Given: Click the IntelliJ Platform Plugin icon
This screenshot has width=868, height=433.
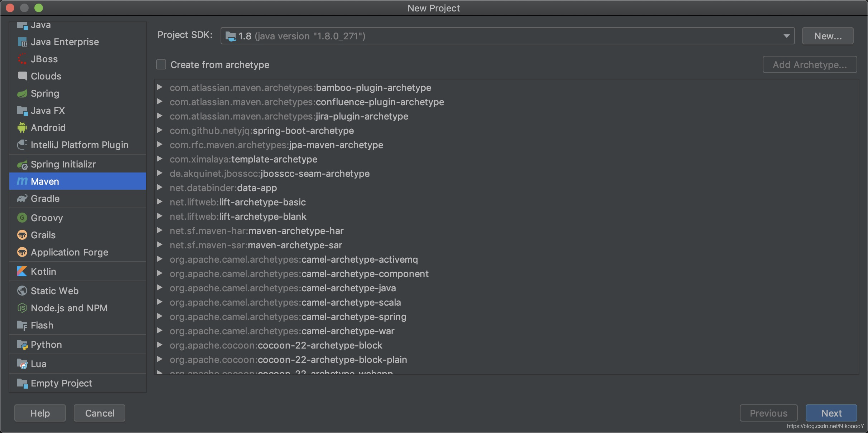Looking at the screenshot, I should tap(22, 145).
